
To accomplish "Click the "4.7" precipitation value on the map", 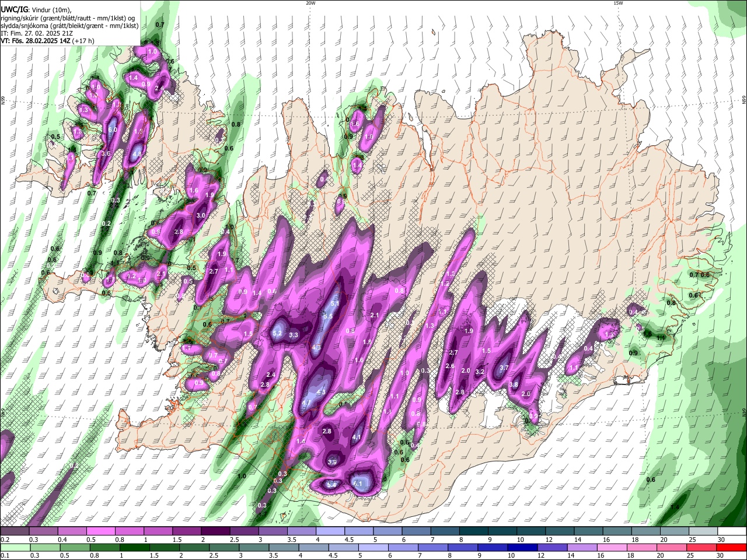I will pos(306,402).
